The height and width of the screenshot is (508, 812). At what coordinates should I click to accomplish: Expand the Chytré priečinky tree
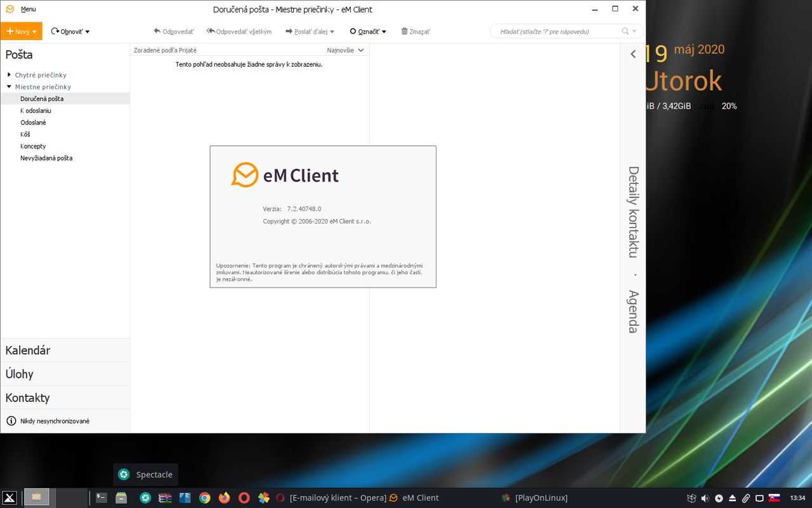tap(9, 75)
